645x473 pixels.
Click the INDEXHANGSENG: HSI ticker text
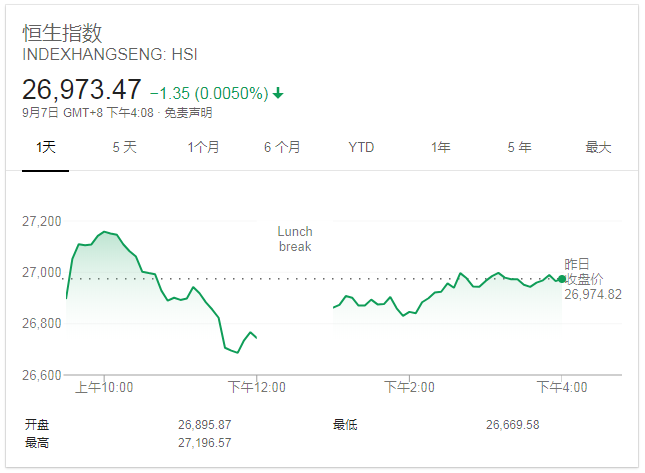[110, 54]
